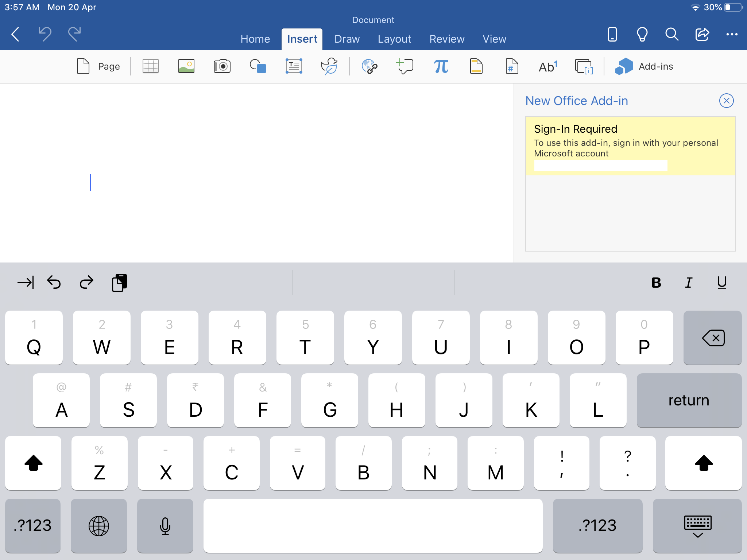
Task: Open the Add-ins menu
Action: point(644,66)
